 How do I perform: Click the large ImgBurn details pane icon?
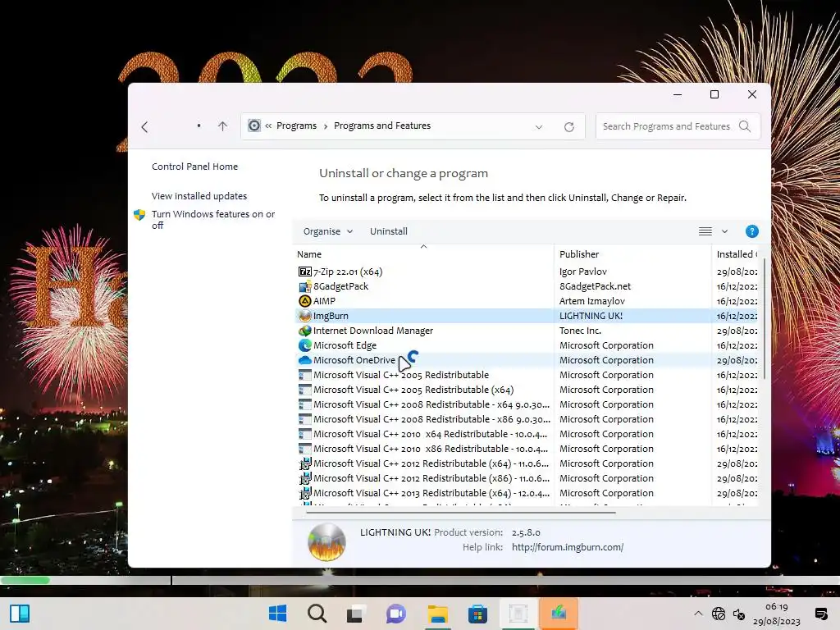326,542
